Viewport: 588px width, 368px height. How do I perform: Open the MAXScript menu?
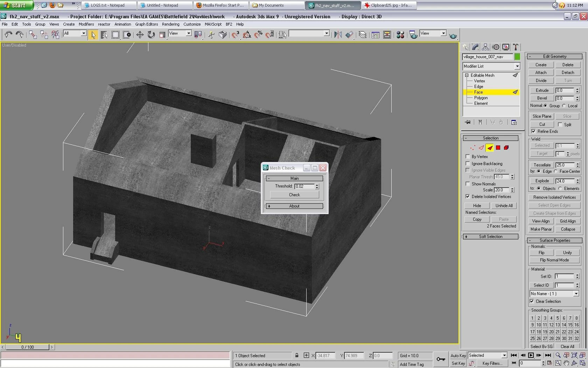point(213,24)
